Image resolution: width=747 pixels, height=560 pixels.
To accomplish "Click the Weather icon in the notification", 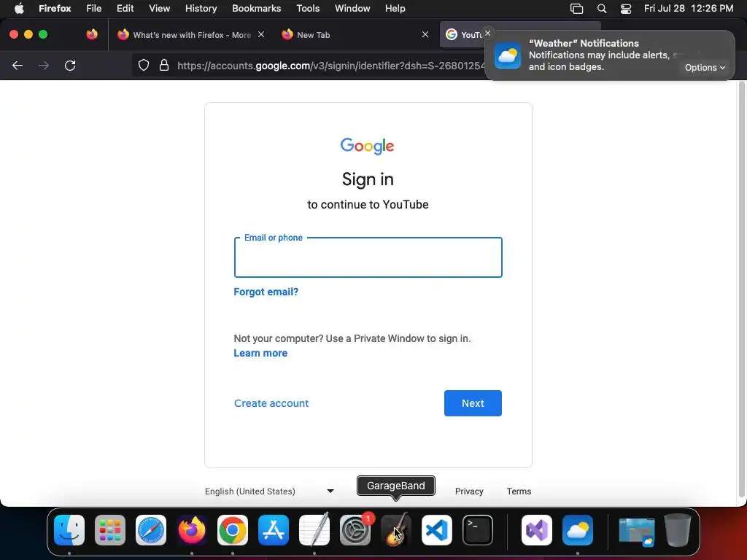I will [508, 55].
